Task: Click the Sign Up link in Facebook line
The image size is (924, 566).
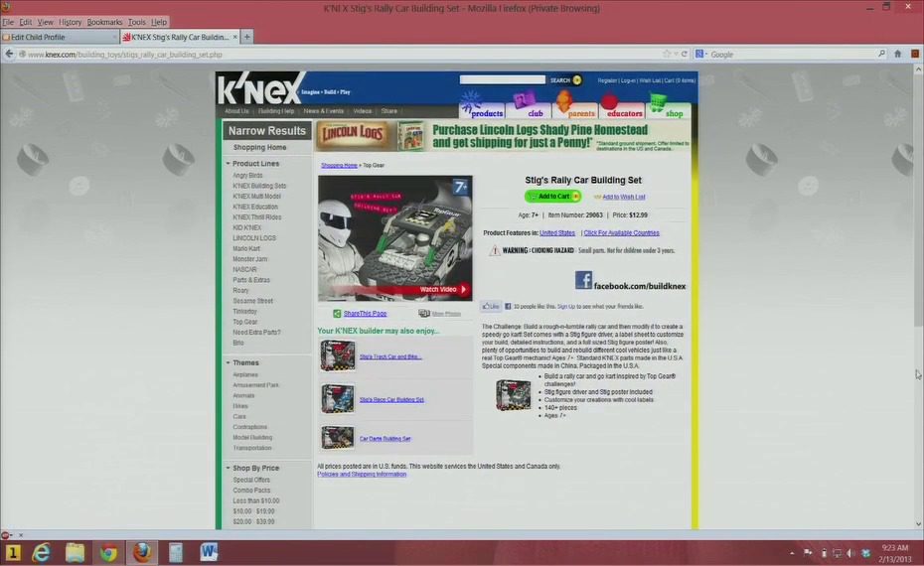Action: 565,306
